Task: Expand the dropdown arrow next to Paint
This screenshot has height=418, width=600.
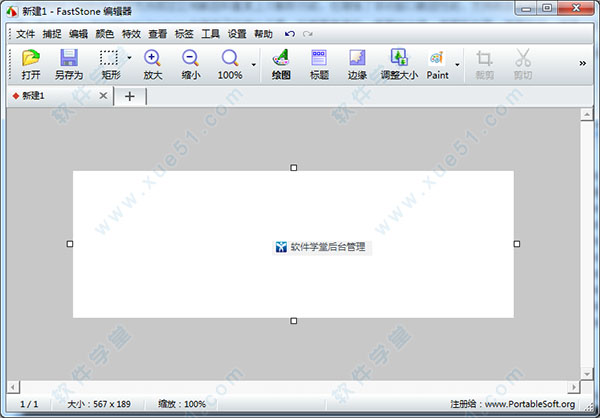Action: [457, 65]
